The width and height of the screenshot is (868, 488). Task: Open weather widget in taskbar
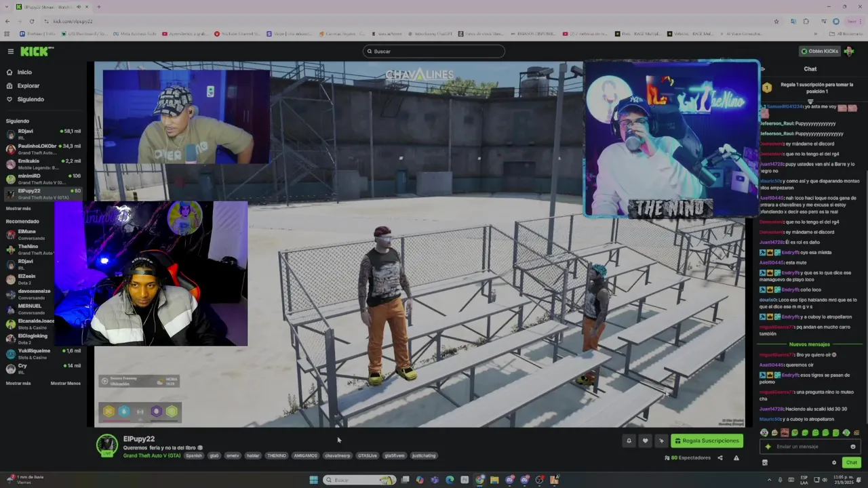(24, 479)
